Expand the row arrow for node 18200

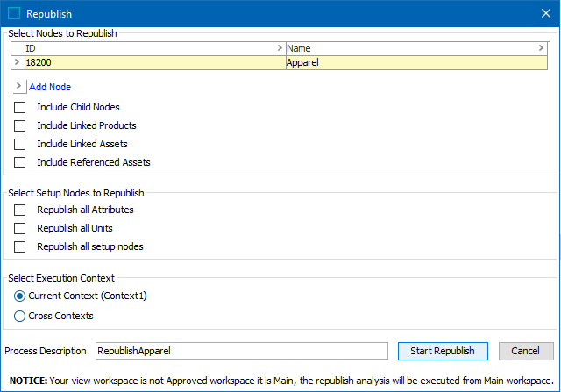click(x=18, y=62)
